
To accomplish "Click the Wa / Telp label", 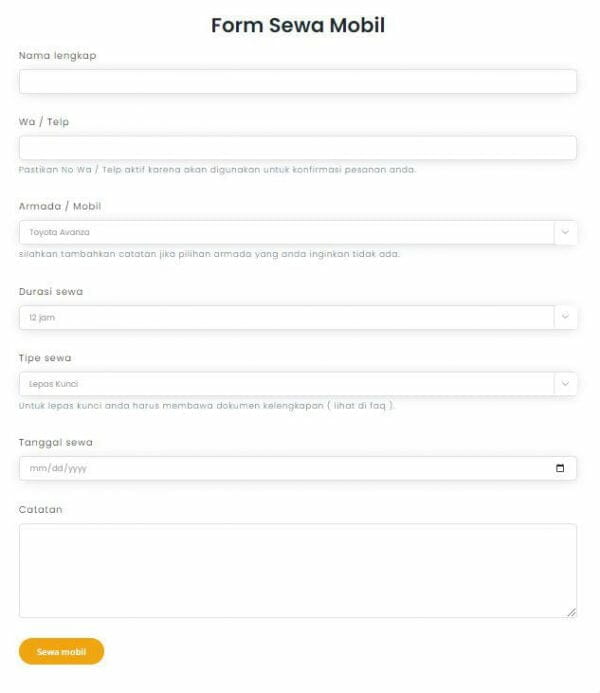I will click(x=44, y=122).
